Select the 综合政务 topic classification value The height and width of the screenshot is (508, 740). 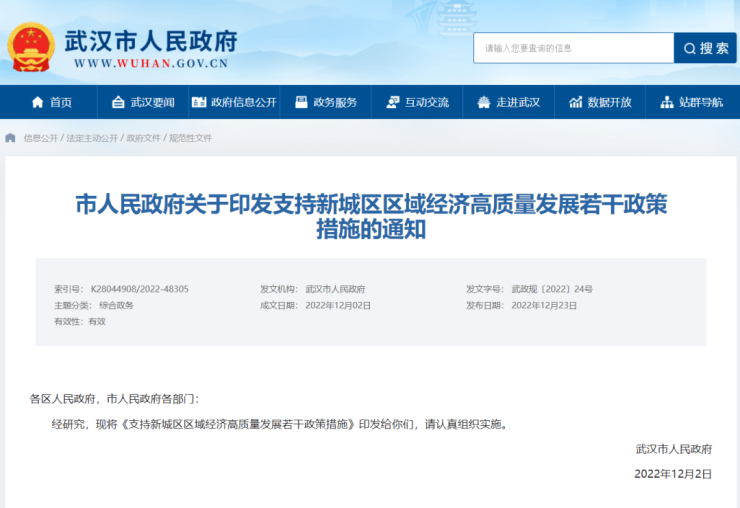116,305
